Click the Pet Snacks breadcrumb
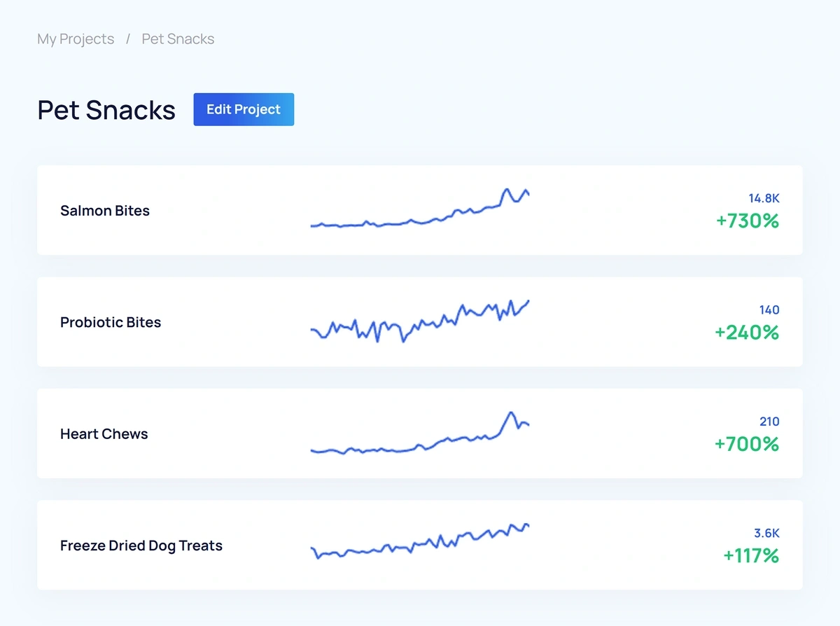This screenshot has width=840, height=626. pos(178,39)
